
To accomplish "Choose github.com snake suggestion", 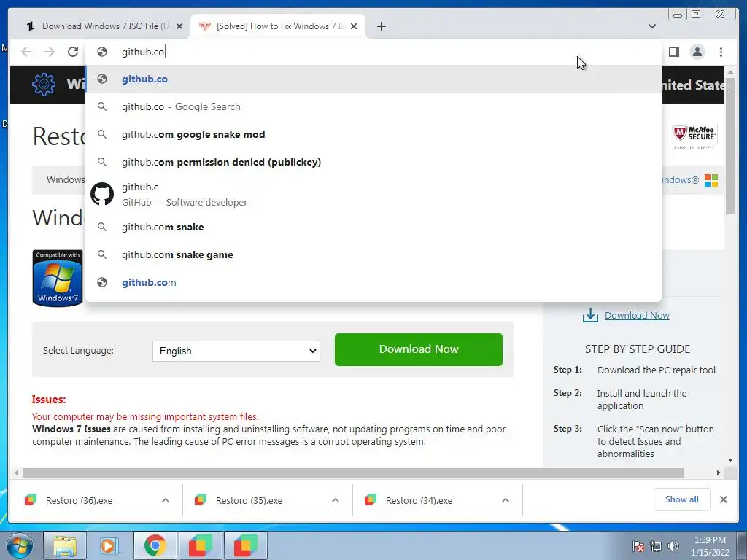I will (373, 227).
